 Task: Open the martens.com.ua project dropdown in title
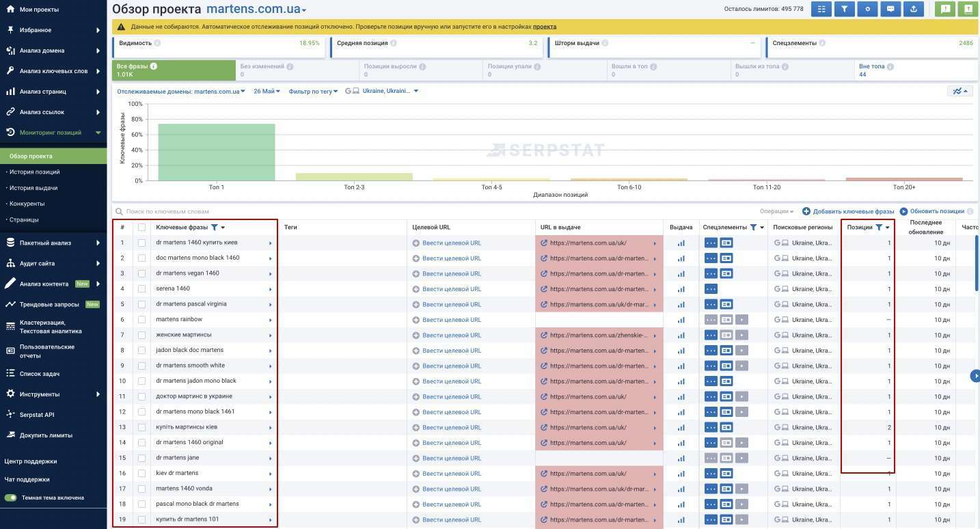256,10
